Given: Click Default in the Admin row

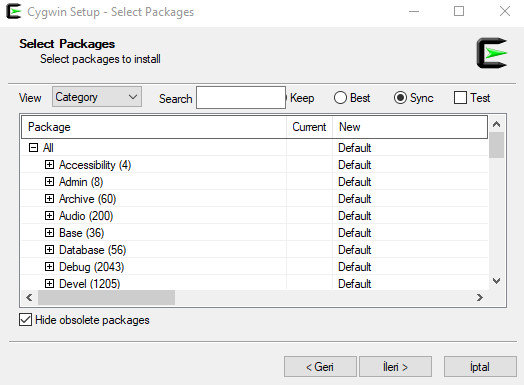Looking at the screenshot, I should point(355,182).
